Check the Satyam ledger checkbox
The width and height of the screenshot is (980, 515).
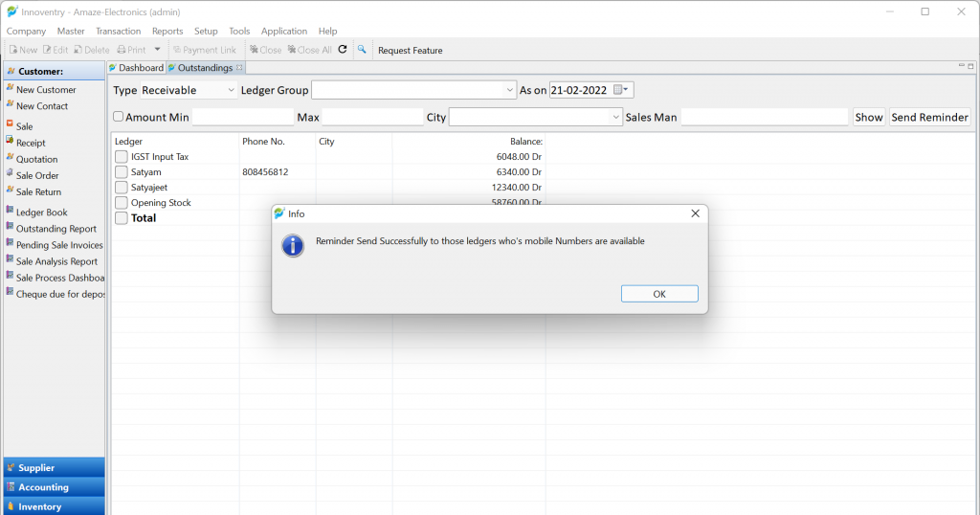(x=122, y=172)
